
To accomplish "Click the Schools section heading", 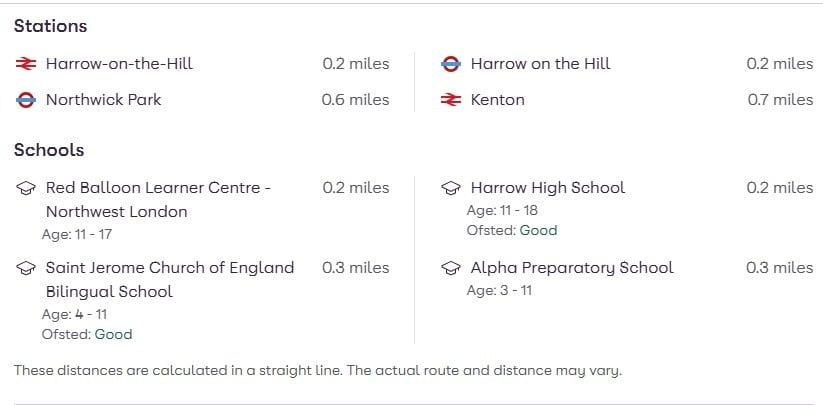I will [x=49, y=150].
